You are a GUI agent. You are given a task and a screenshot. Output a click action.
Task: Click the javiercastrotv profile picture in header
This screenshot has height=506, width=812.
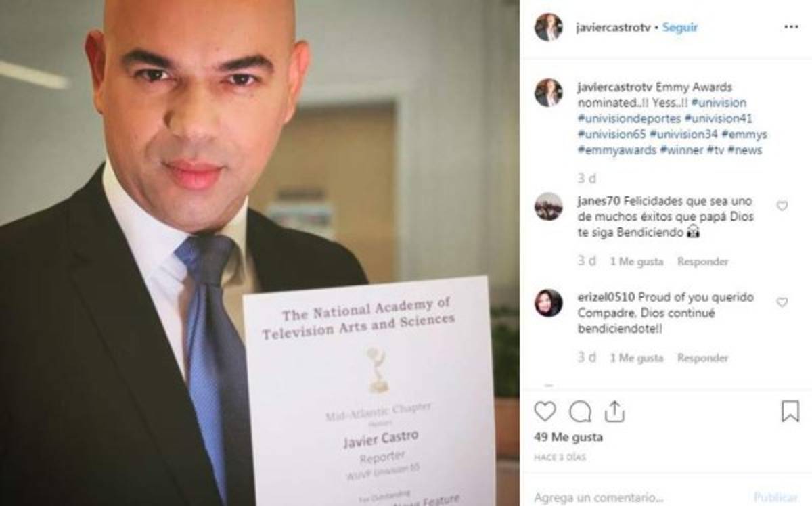(548, 27)
